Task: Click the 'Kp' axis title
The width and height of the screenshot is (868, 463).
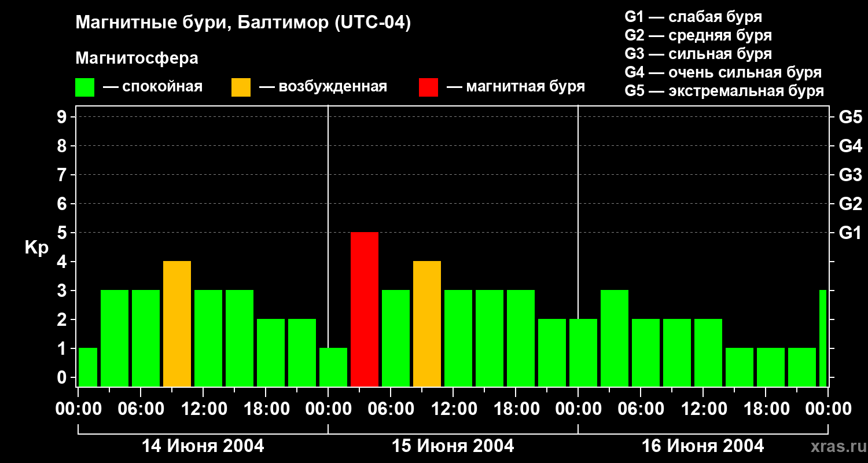Action: [x=36, y=247]
